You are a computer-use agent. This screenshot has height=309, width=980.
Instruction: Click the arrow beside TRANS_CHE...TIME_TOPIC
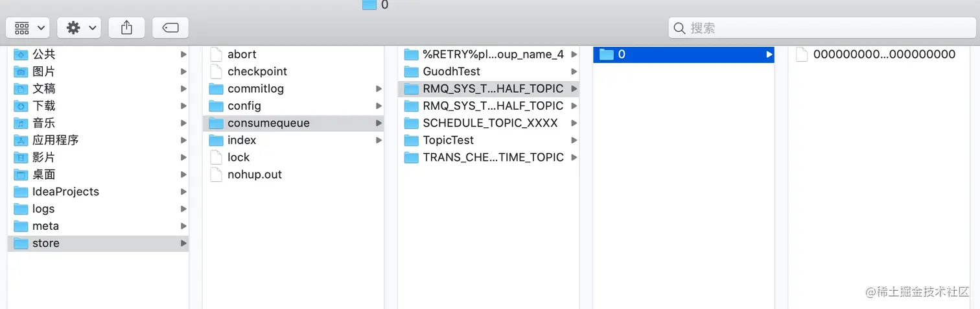tap(574, 157)
